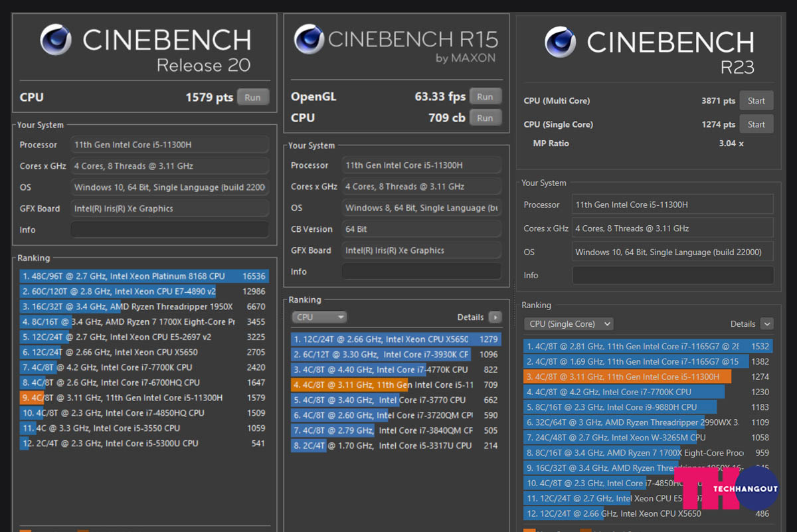Click the 63.33 fps OpenGL score in R15

coord(440,96)
